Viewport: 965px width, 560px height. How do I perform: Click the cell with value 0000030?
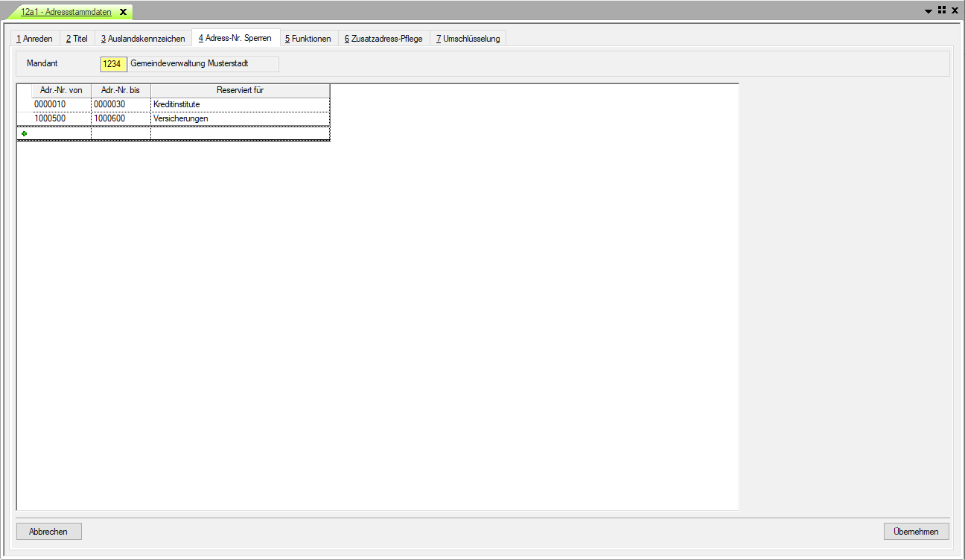coord(121,104)
